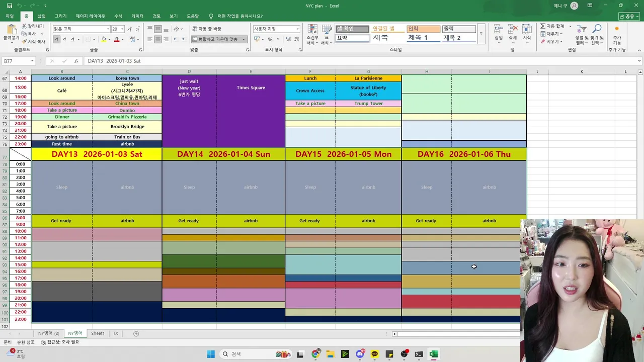
Task: Click the Share (공유) button
Action: [x=629, y=16]
